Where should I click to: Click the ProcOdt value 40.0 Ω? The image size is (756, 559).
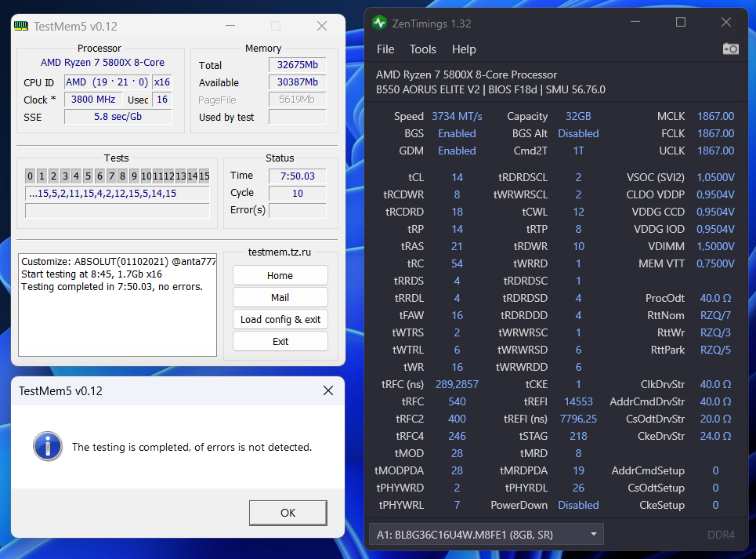tap(715, 298)
